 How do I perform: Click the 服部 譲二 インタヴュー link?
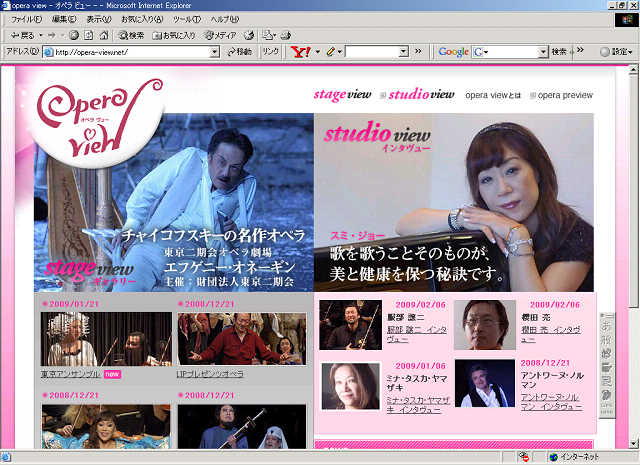pos(417,334)
